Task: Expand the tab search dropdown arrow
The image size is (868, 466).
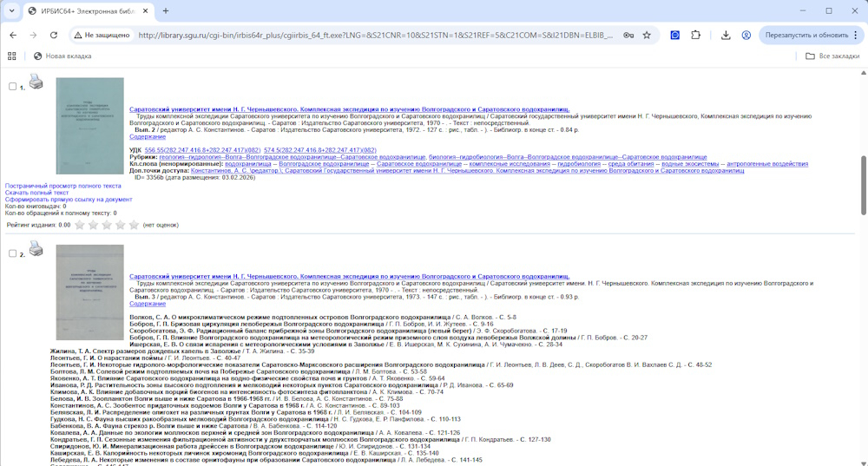Action: 12,11
